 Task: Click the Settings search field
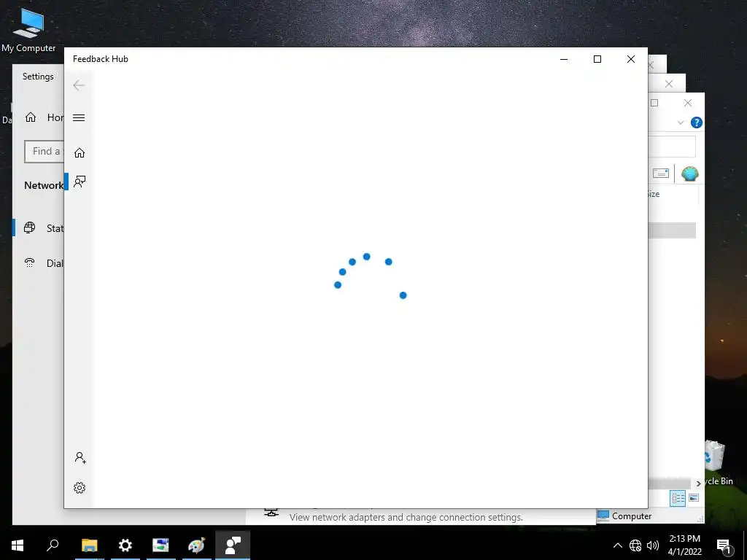pyautogui.click(x=44, y=152)
